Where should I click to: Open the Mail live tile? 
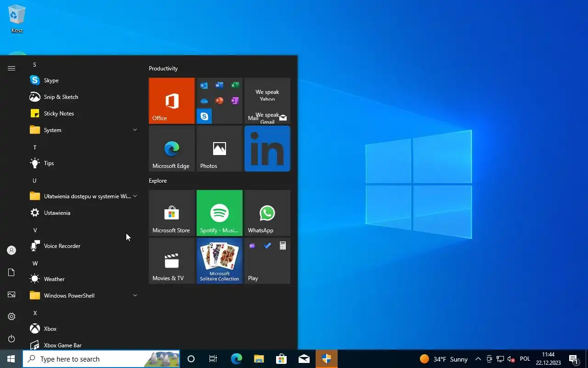[267, 101]
